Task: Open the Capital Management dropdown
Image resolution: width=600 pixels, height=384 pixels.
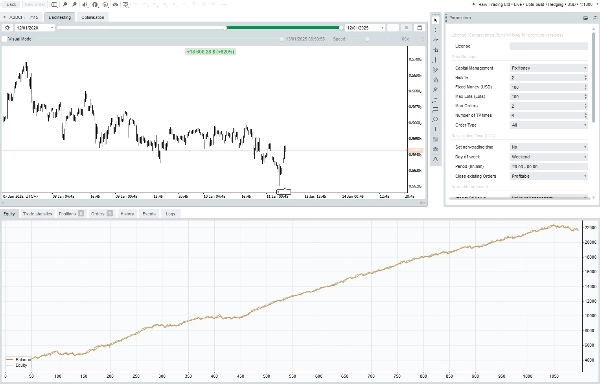Action: click(549, 68)
